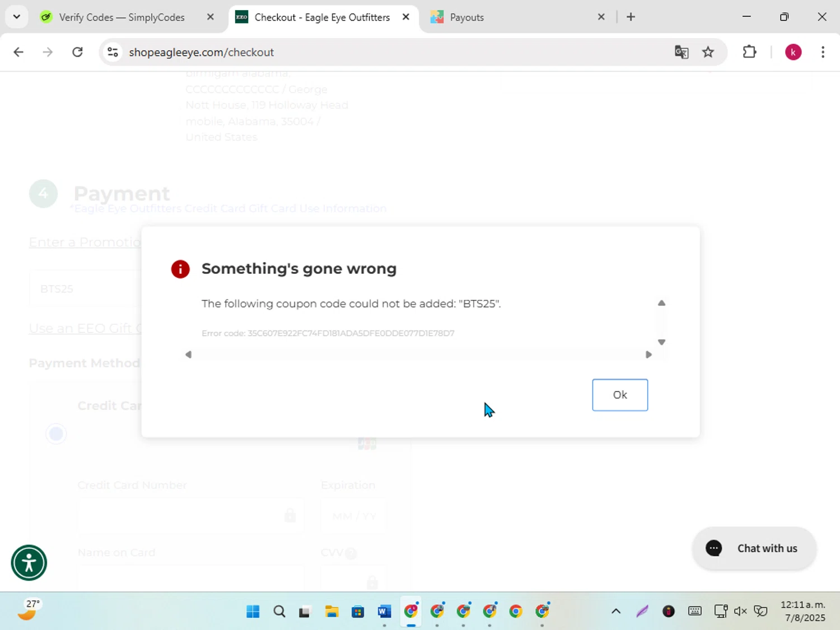Image resolution: width=840 pixels, height=630 pixels.
Task: Open a new browser tab
Action: 631,17
